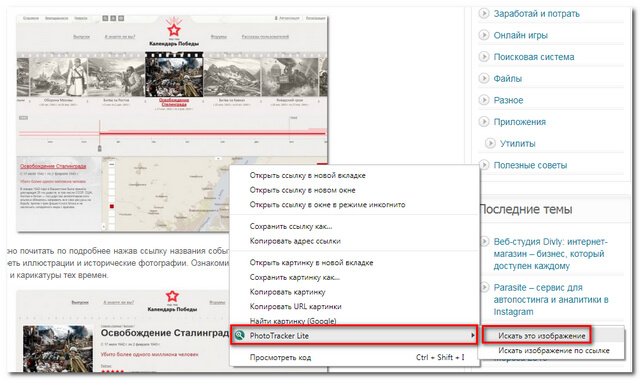The height and width of the screenshot is (380, 640).
Task: Click 'Освобождение Сталинграда' film strip frame
Action: [174, 75]
